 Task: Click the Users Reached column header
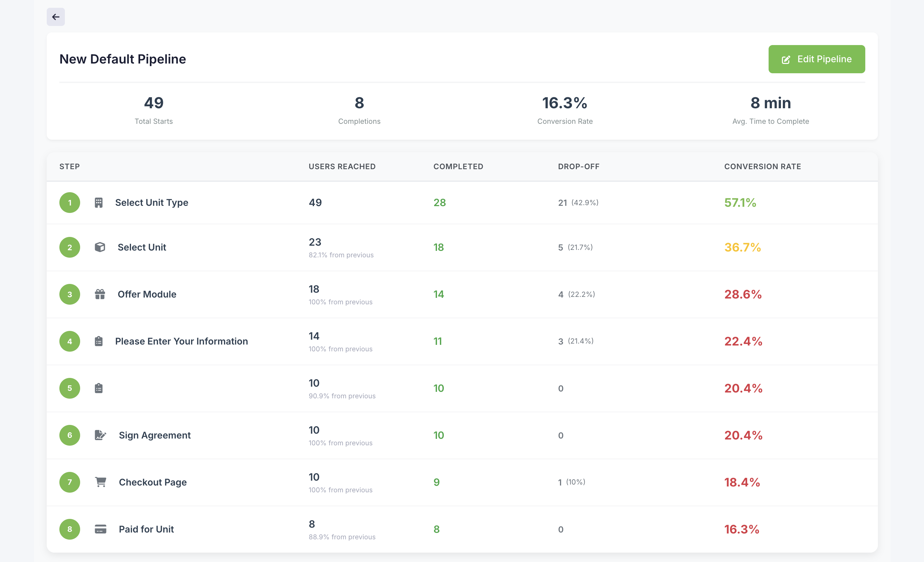click(x=342, y=166)
